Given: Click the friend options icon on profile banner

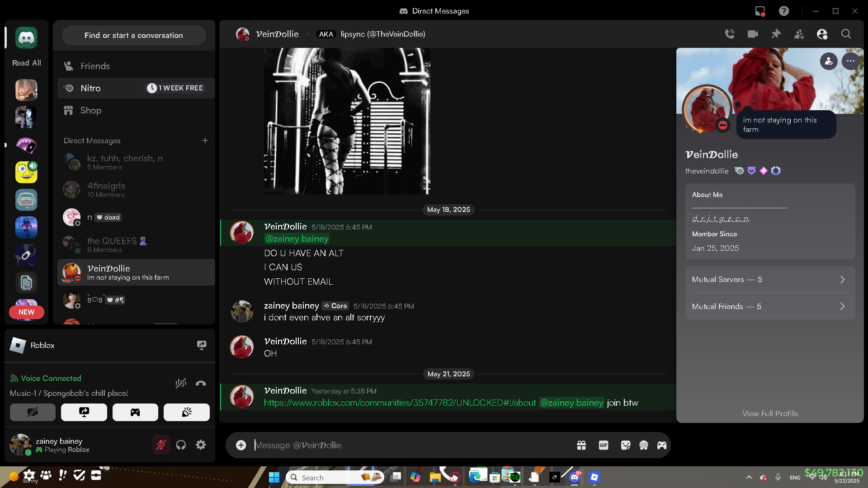Looking at the screenshot, I should click(x=829, y=61).
